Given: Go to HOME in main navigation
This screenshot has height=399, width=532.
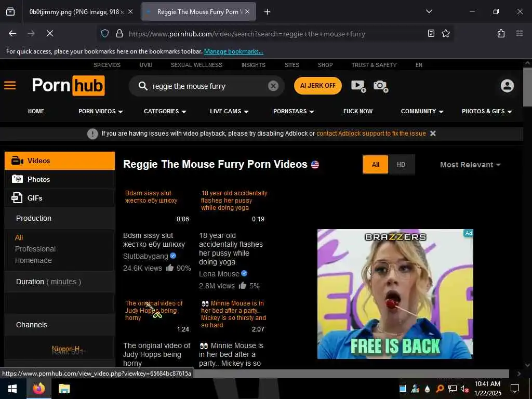Looking at the screenshot, I should [x=36, y=111].
